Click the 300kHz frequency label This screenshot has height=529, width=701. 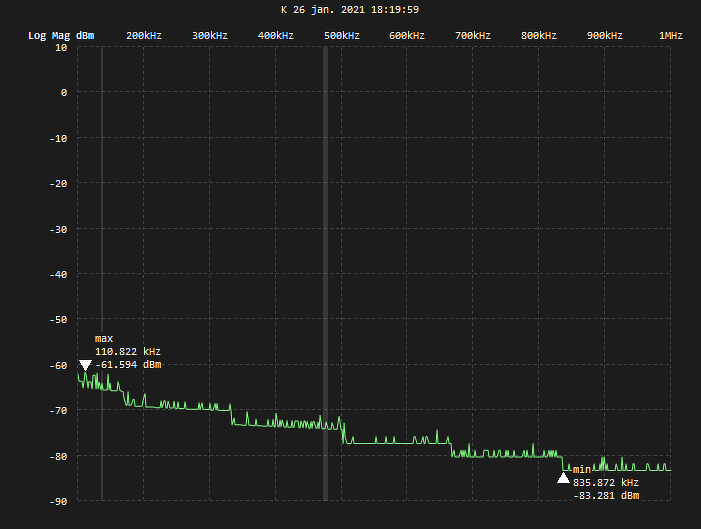[210, 35]
